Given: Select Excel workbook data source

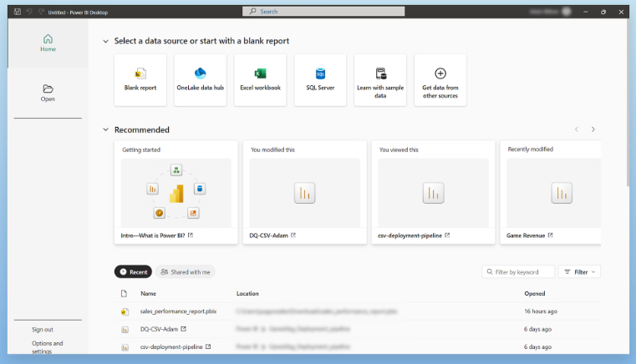Looking at the screenshot, I should tap(261, 80).
